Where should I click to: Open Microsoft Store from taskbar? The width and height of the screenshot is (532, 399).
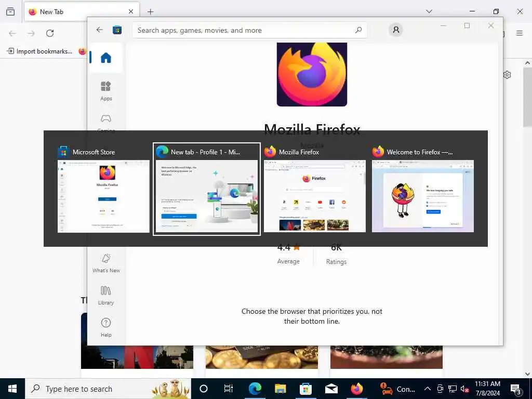point(305,389)
